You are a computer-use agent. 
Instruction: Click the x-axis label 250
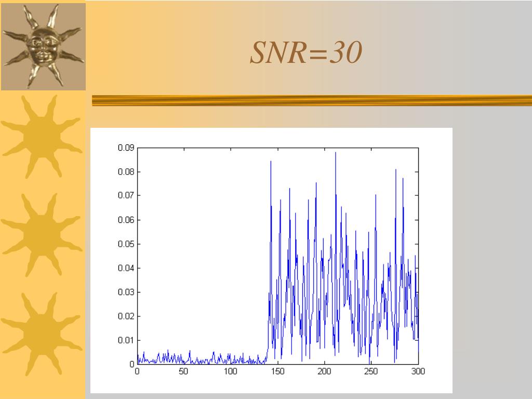(x=371, y=371)
